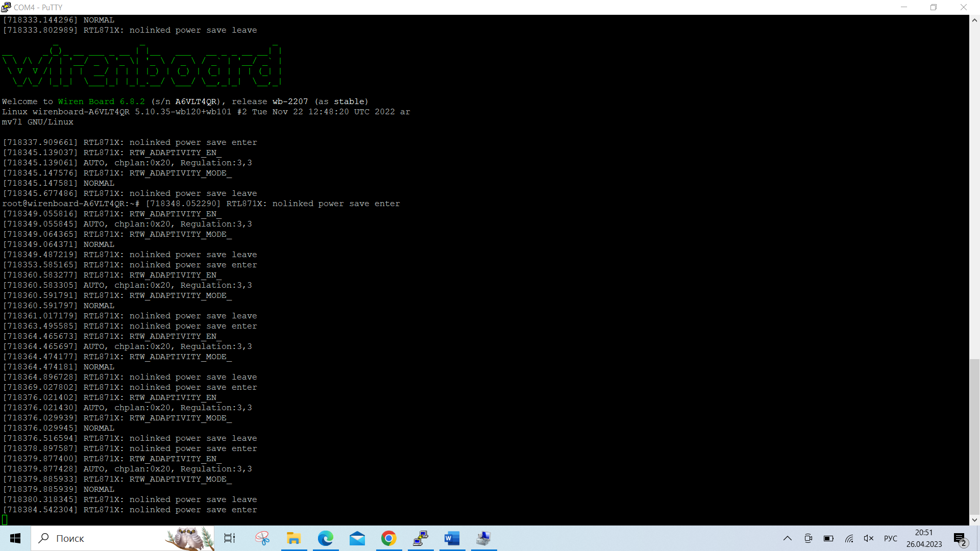Open the Meet Now tray icon
Image resolution: width=980 pixels, height=551 pixels.
[x=808, y=538]
